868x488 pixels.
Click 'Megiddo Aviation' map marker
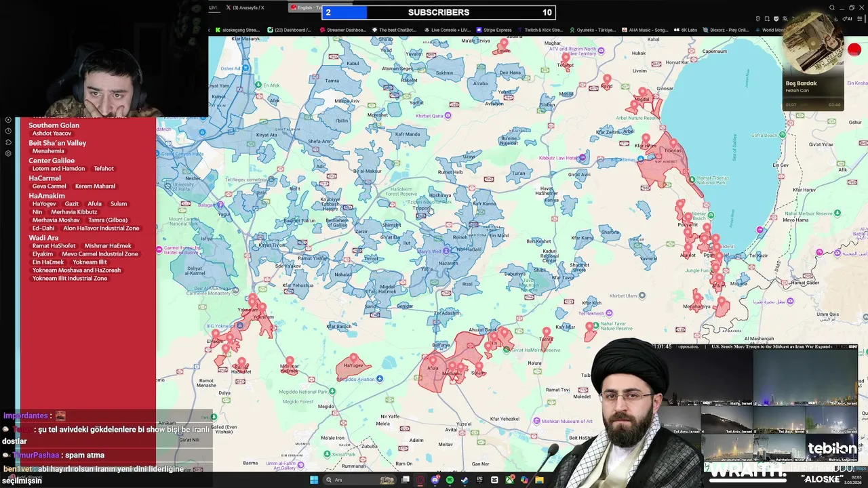(x=380, y=379)
